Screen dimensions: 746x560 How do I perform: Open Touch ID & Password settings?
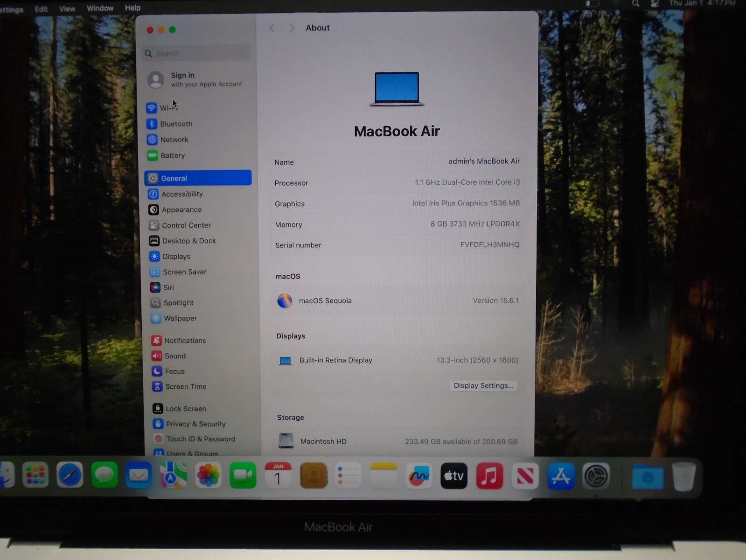pyautogui.click(x=195, y=439)
